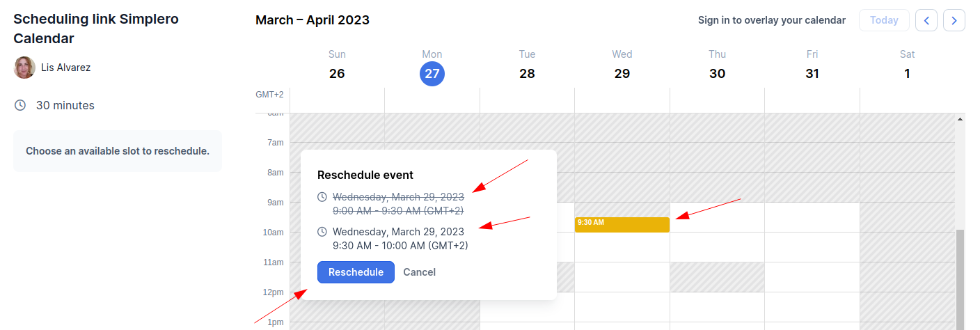Cancel the reschedule popup

[x=419, y=272]
